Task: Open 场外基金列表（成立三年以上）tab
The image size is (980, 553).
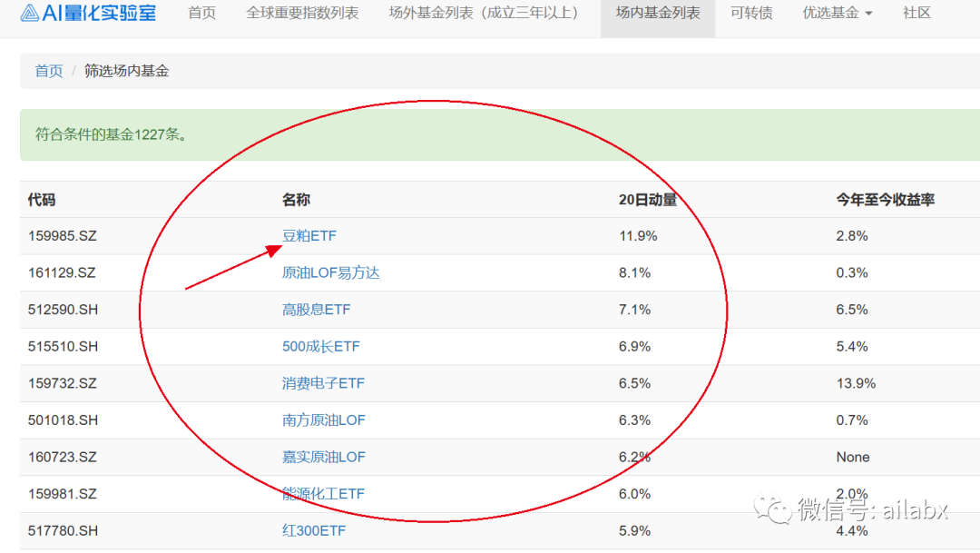Action: point(487,13)
